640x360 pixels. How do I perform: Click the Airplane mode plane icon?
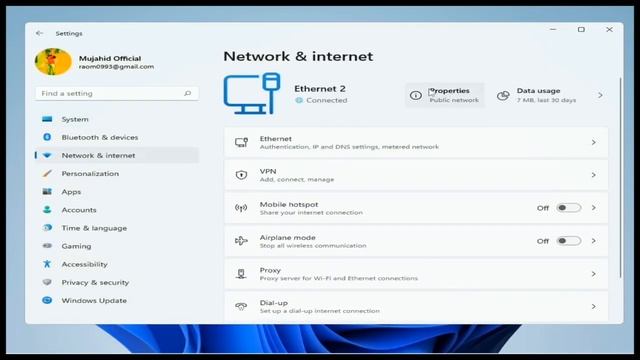pos(241,241)
